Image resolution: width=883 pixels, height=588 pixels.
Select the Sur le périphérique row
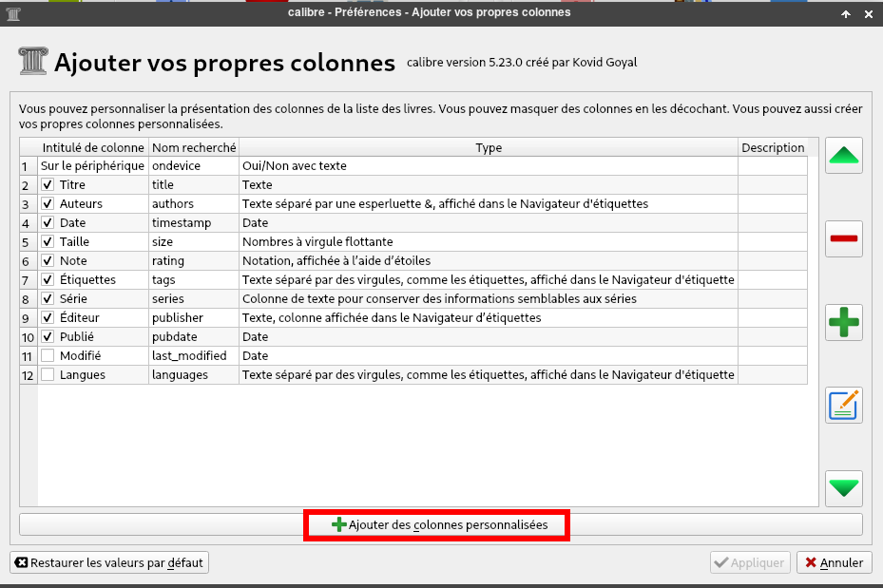click(x=92, y=166)
